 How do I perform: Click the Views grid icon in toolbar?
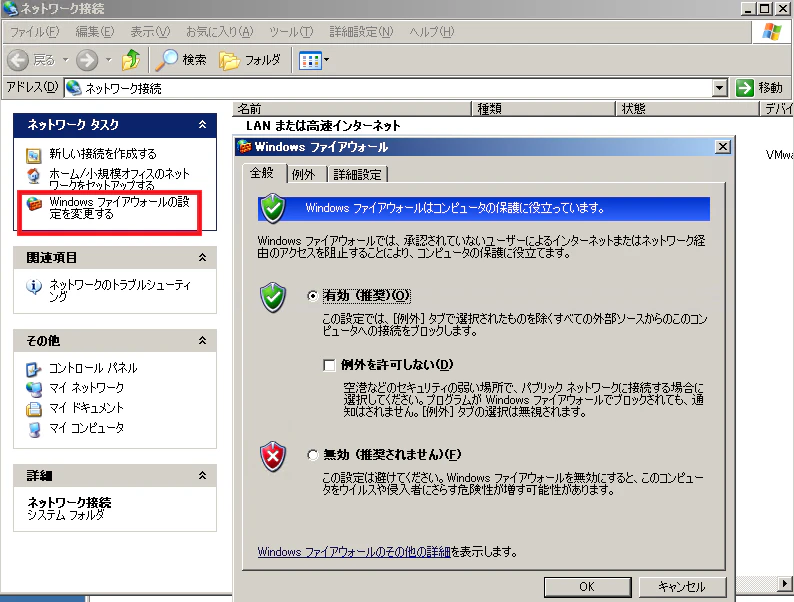[x=310, y=61]
